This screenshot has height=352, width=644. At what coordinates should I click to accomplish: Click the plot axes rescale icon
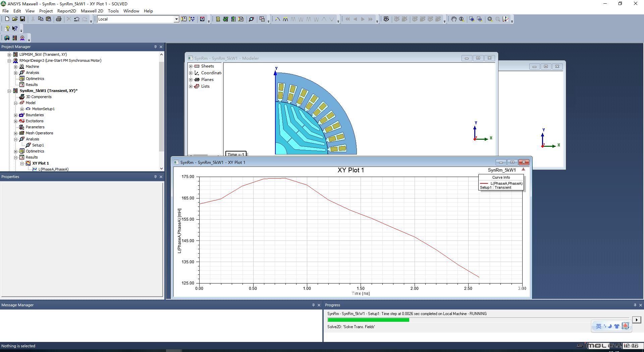[x=505, y=19]
